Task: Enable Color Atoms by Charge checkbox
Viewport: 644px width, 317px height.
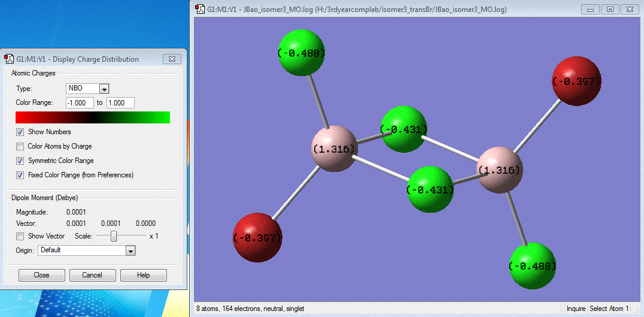Action: (20, 146)
